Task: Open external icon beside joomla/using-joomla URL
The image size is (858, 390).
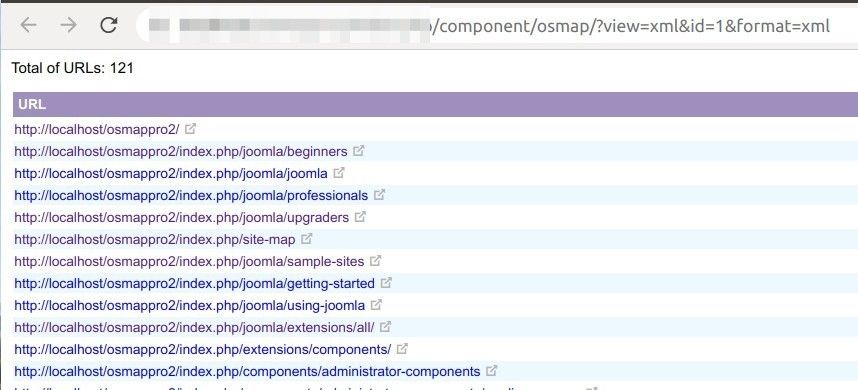Action: (x=376, y=305)
